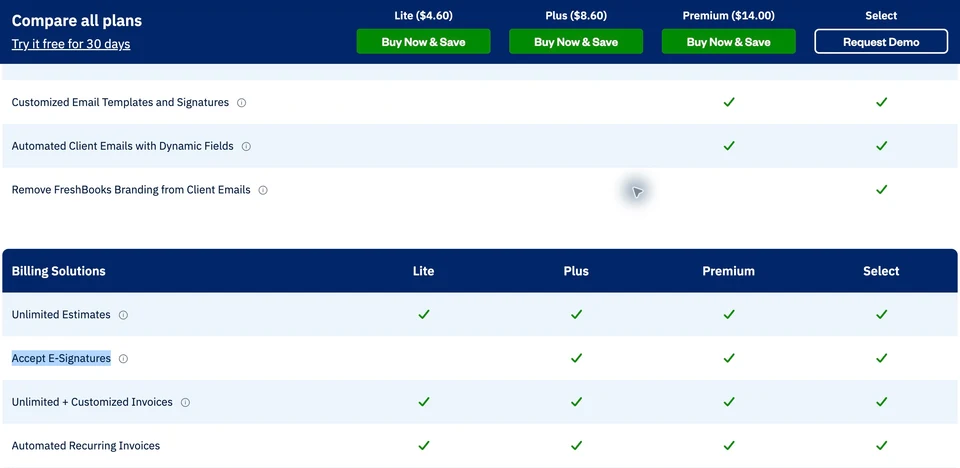The height and width of the screenshot is (468, 960).
Task: Click Select checkmark for Accept E-Signatures
Action: [x=881, y=358]
